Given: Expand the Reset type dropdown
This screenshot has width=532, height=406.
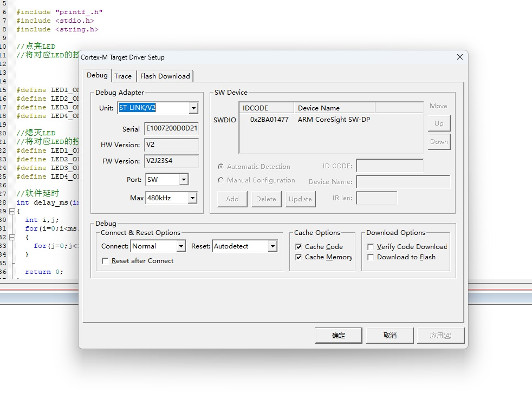Looking at the screenshot, I should coord(273,246).
